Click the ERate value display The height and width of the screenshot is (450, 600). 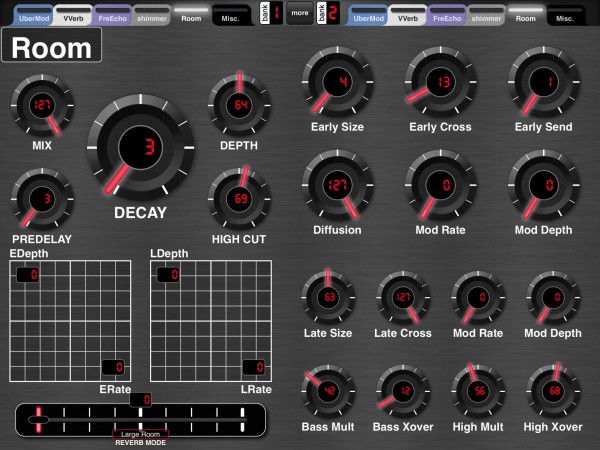[113, 367]
